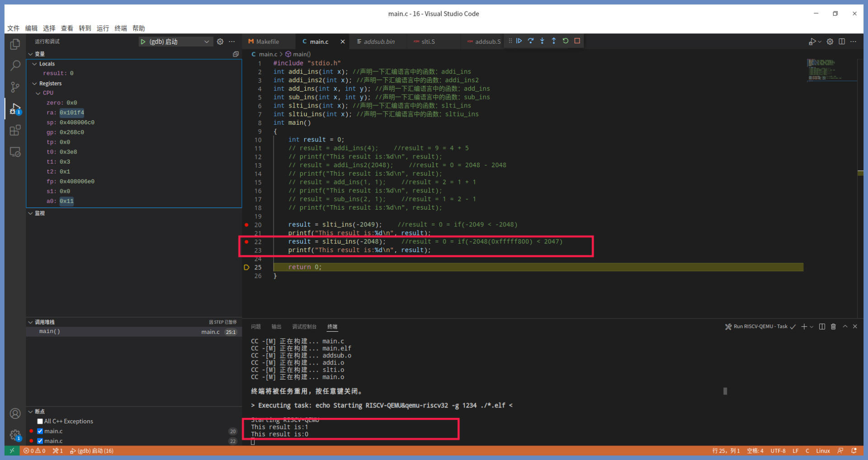The width and height of the screenshot is (868, 460).
Task: Open the Source Control view
Action: pos(15,87)
